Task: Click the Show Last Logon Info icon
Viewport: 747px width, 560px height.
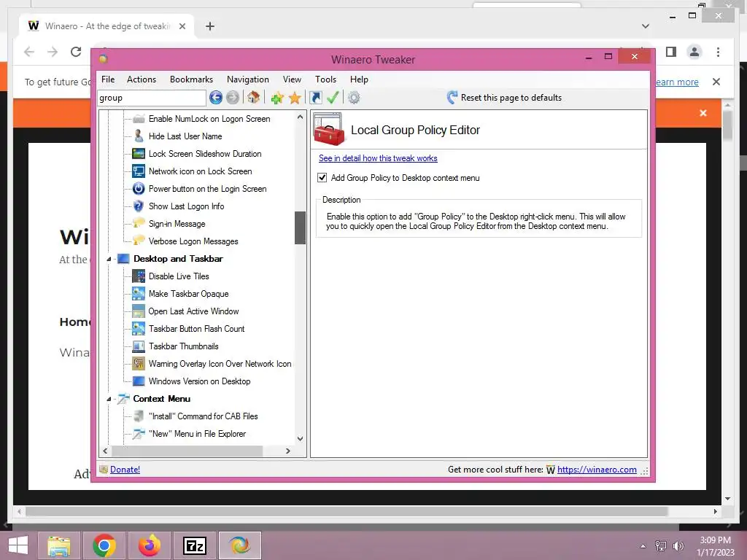Action: tap(139, 206)
